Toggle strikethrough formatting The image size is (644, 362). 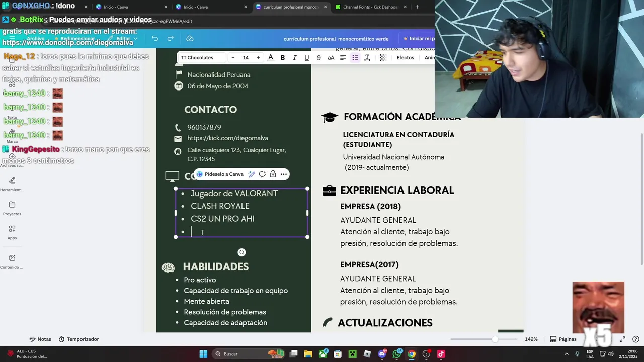pyautogui.click(x=319, y=58)
